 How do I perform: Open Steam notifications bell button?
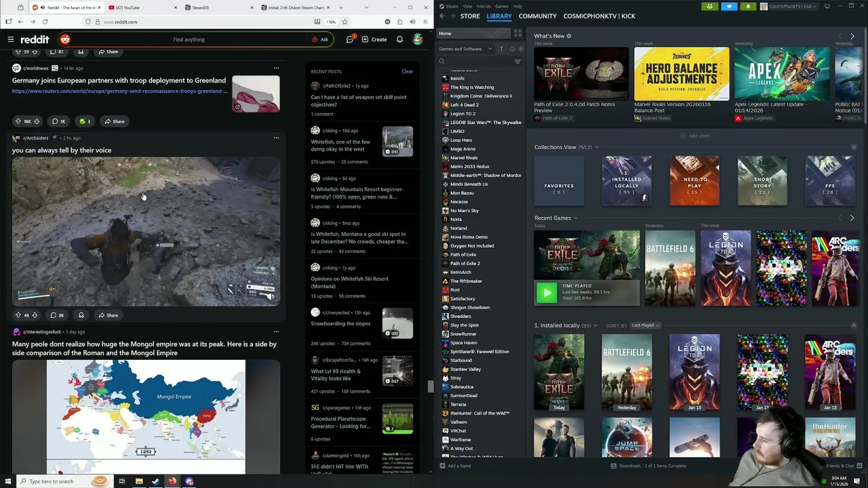tap(749, 6)
